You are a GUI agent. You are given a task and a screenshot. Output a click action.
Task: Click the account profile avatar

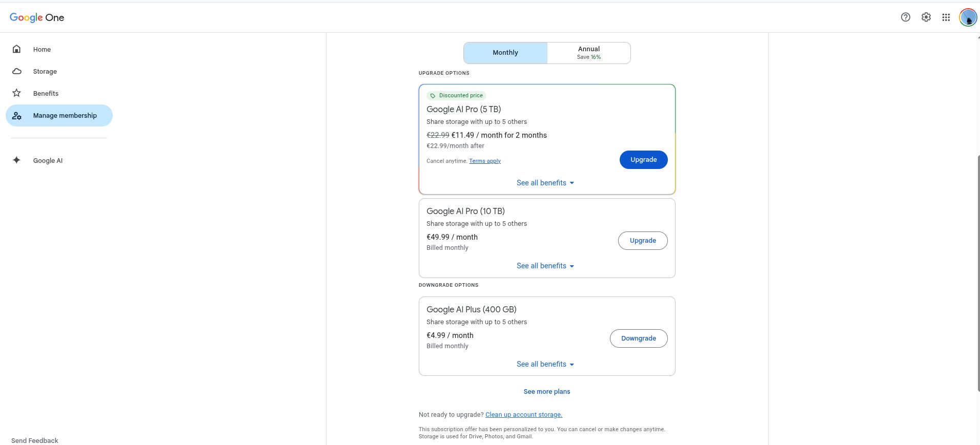pos(968,17)
